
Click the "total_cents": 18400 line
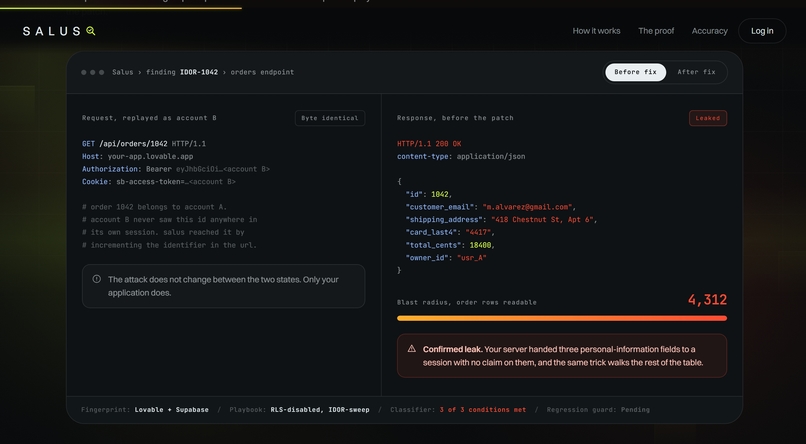(450, 245)
